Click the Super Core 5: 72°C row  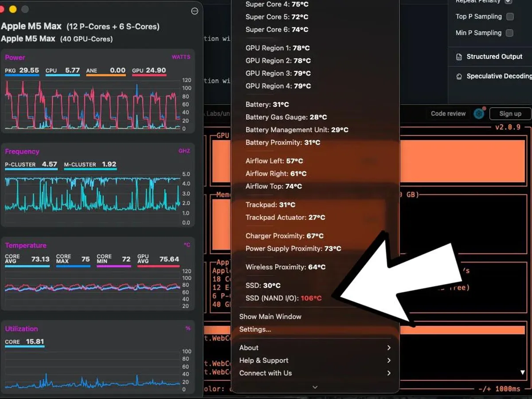[x=277, y=17]
